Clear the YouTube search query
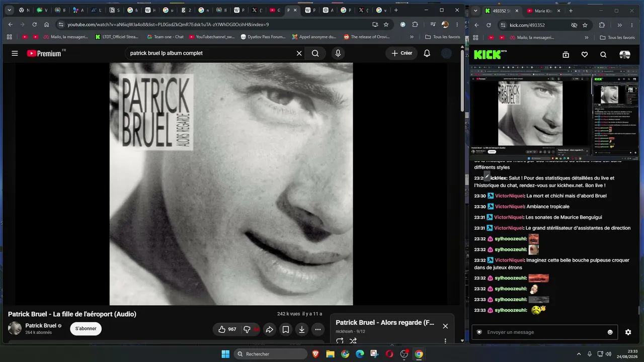The image size is (644, 362). click(299, 53)
